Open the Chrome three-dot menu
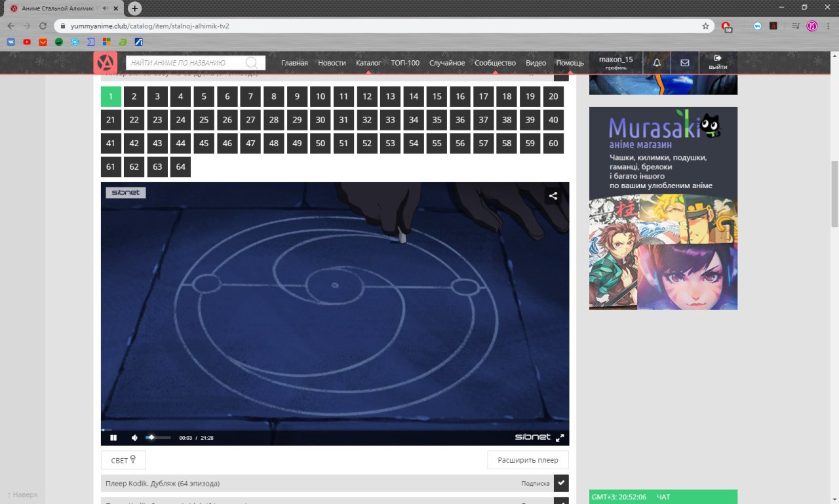 [827, 26]
